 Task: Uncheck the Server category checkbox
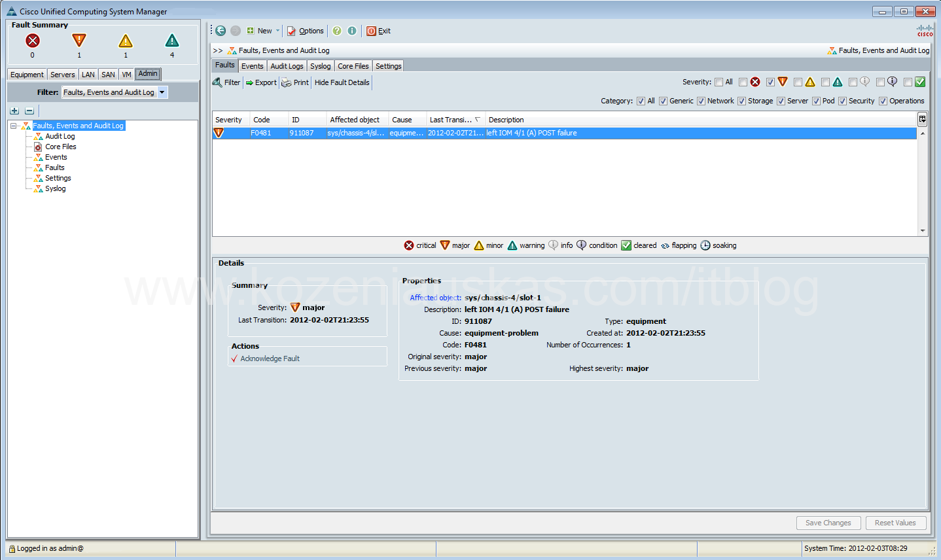pyautogui.click(x=781, y=101)
